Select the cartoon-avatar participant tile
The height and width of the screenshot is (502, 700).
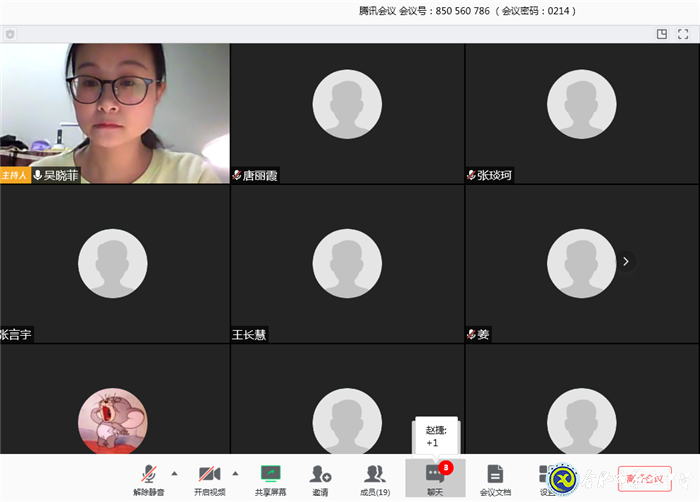pyautogui.click(x=113, y=420)
